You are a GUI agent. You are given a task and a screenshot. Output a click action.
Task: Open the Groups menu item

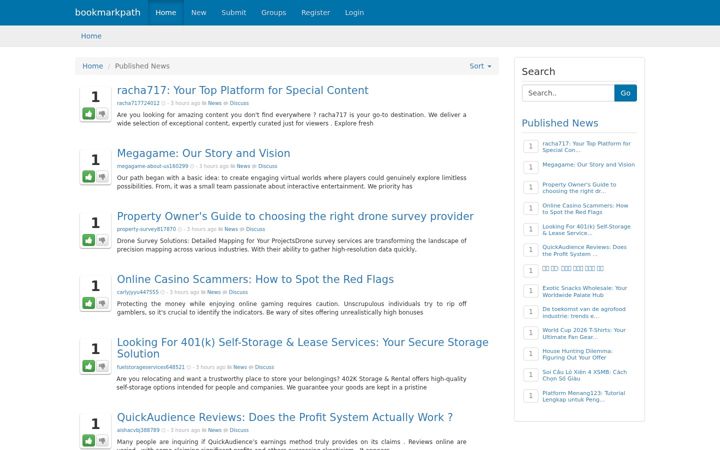274,12
